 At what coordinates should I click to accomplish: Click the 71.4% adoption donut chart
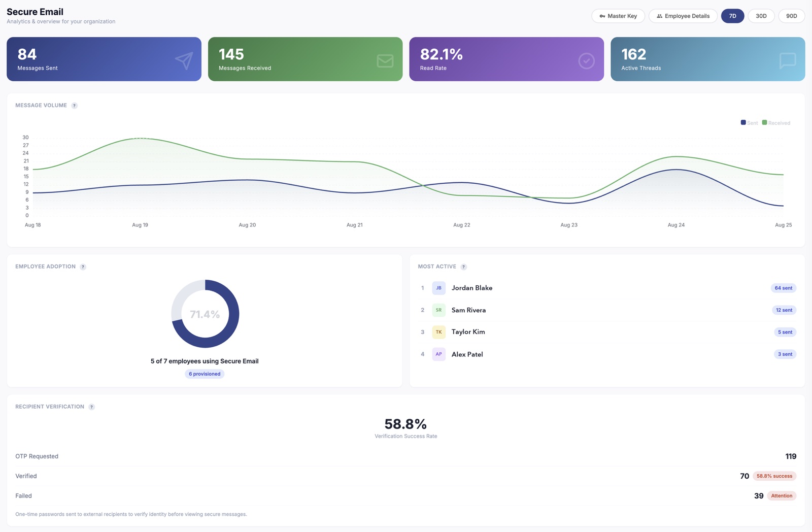(x=205, y=314)
